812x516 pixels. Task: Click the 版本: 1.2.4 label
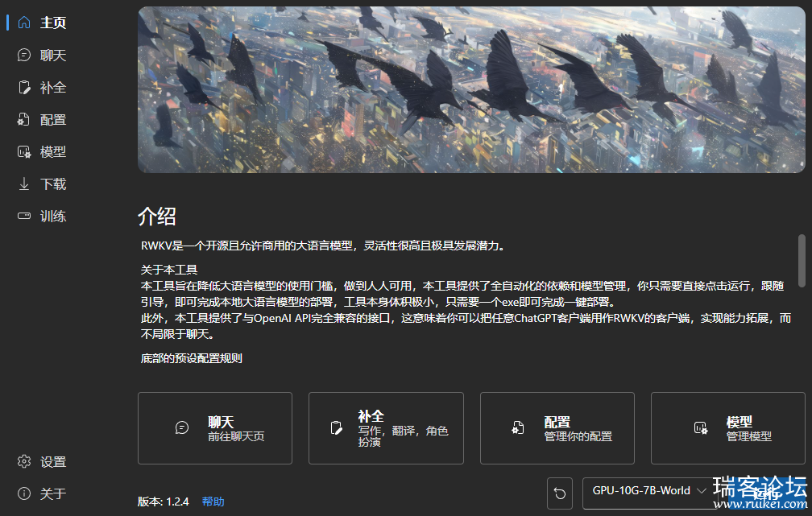pos(163,501)
